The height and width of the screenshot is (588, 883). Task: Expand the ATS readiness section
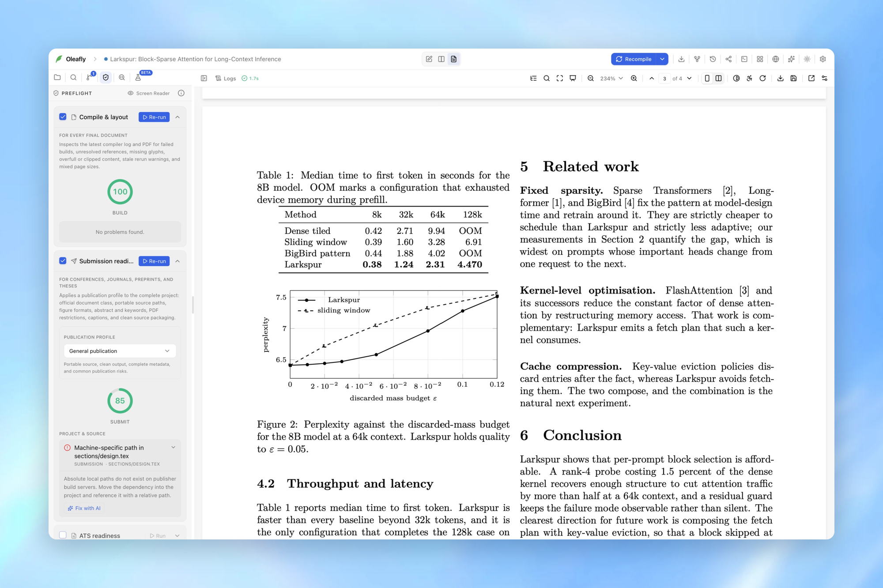177,535
